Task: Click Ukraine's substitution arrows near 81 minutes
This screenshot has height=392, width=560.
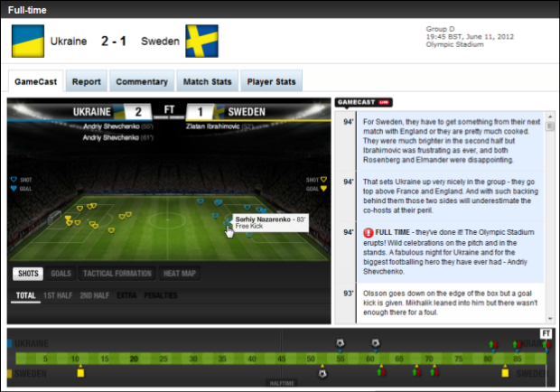Action: [493, 344]
